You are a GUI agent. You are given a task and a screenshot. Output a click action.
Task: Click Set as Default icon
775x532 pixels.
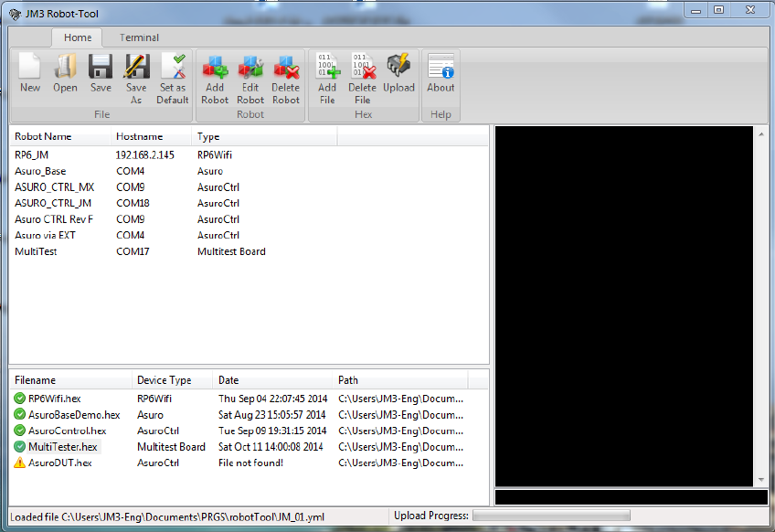(173, 66)
